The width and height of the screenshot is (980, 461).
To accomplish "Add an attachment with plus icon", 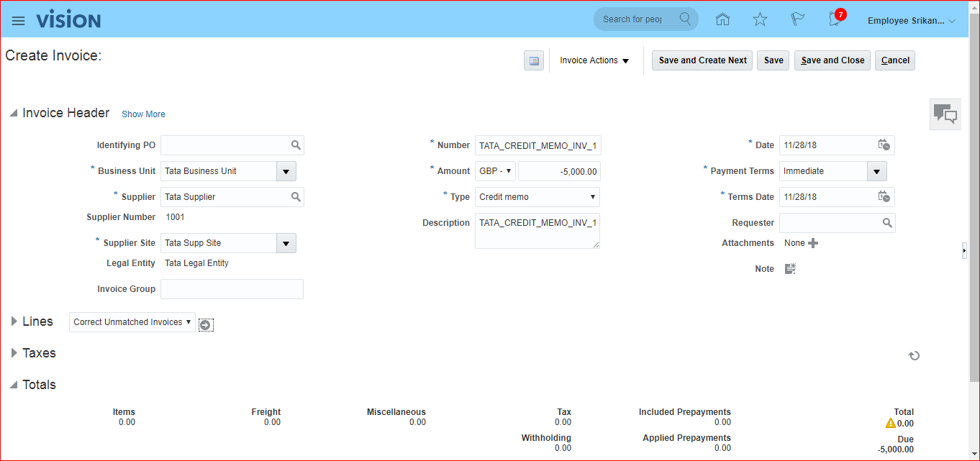I will click(x=813, y=243).
